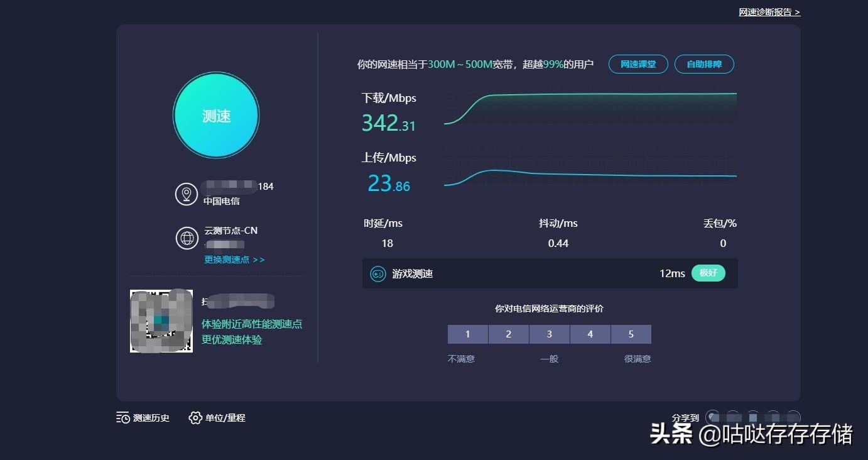This screenshot has height=460, width=868.
Task: Click the last share icon at bottom right
Action: [793, 417]
